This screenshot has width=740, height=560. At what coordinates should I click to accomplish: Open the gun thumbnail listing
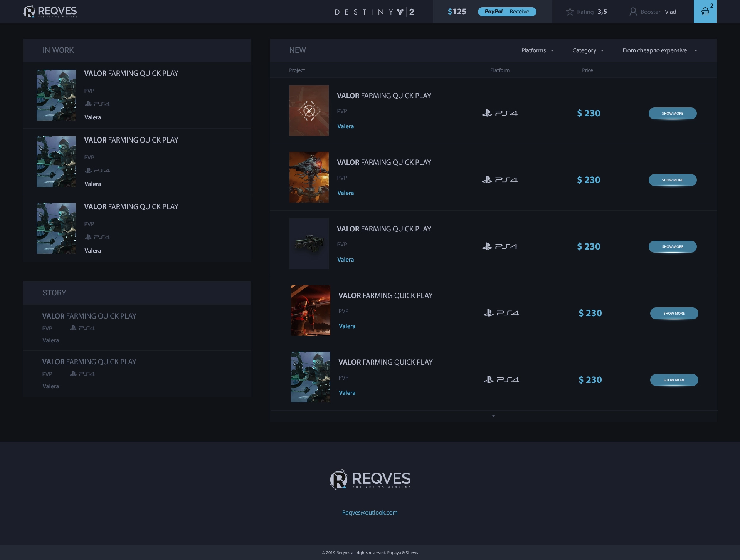pyautogui.click(x=309, y=244)
